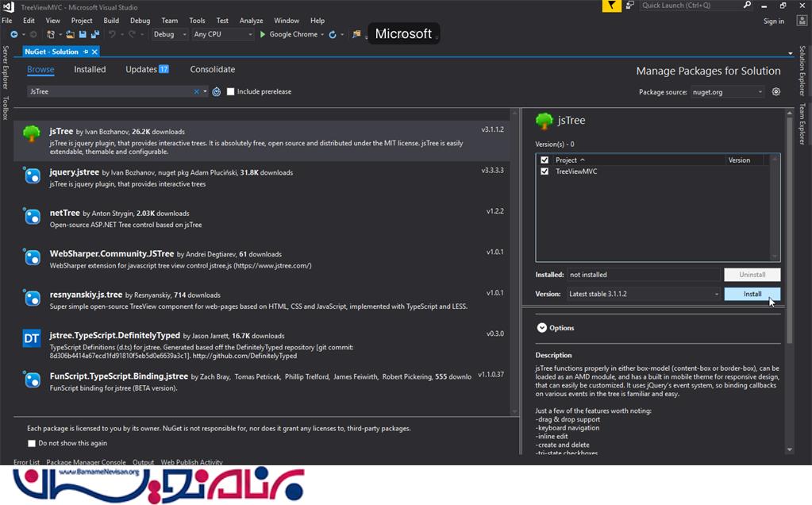812x505 pixels.
Task: Open the Error List bottom tab
Action: tap(26, 461)
